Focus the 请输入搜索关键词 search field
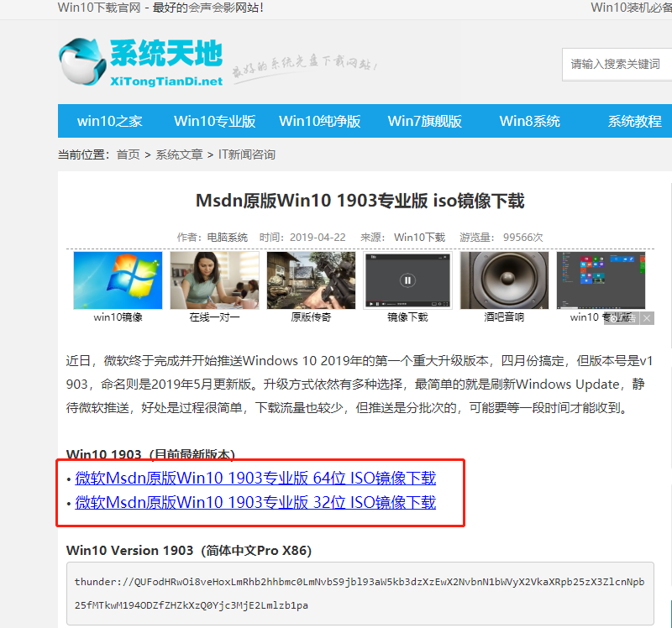Viewport: 672px width, 628px height. (617, 65)
